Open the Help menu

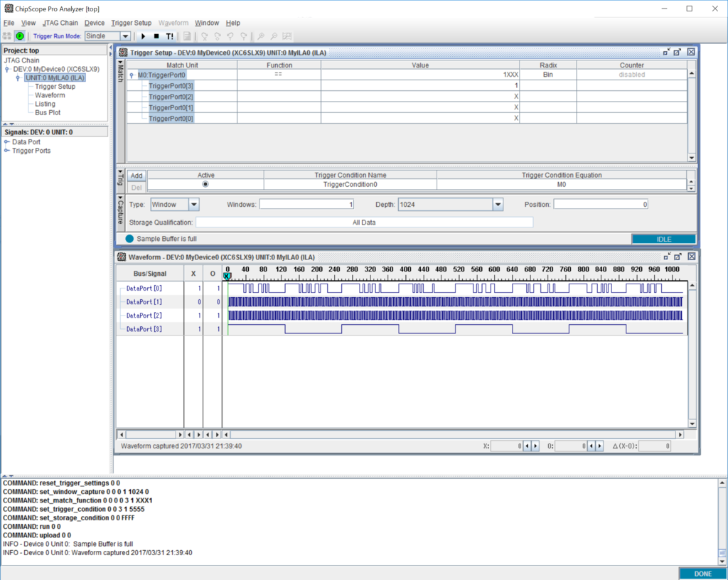click(x=233, y=23)
